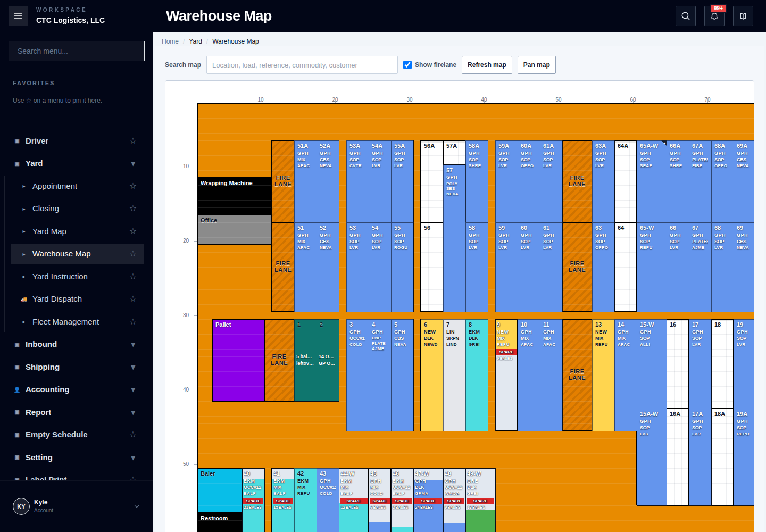The image size is (766, 532).
Task: Expand the Accounting menu section
Action: (133, 389)
